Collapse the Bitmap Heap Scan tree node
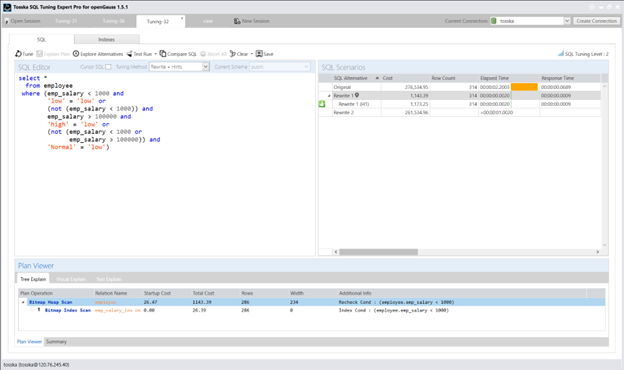The height and width of the screenshot is (370, 624). (23, 302)
